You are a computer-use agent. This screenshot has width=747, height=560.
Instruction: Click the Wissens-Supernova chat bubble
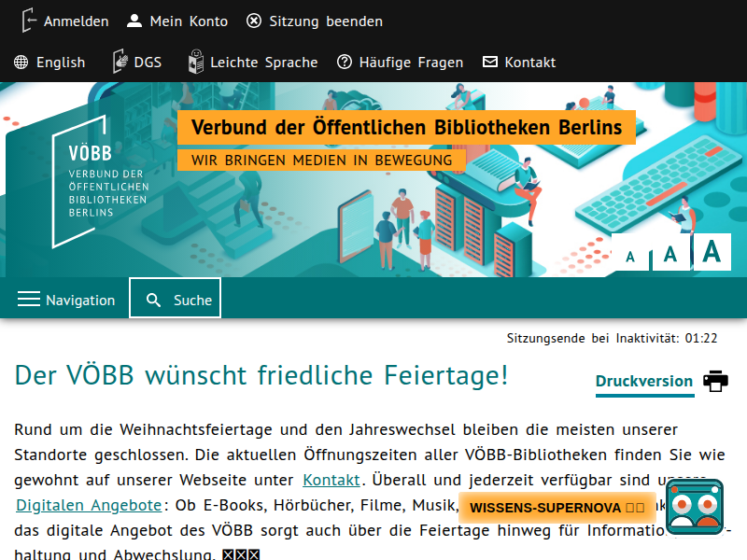tap(557, 508)
